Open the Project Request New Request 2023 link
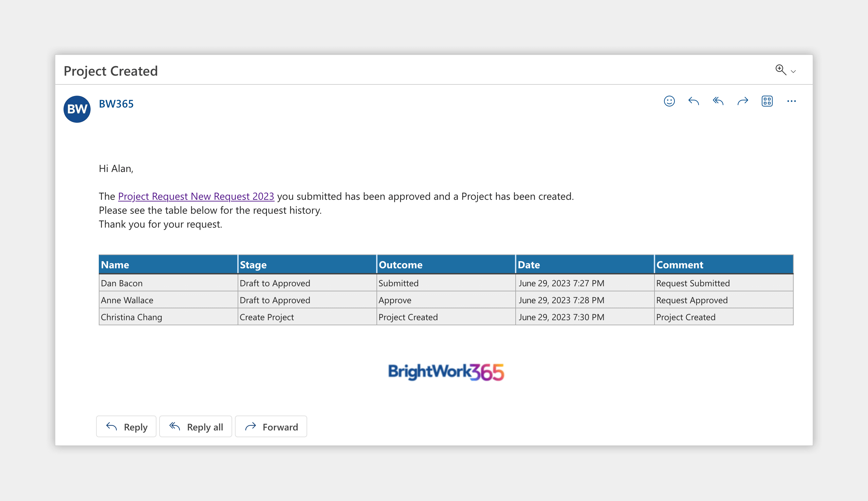The width and height of the screenshot is (868, 501). point(196,196)
